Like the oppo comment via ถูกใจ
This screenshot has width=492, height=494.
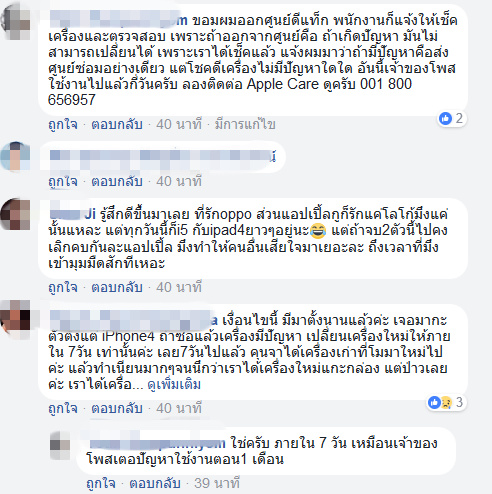point(63,287)
